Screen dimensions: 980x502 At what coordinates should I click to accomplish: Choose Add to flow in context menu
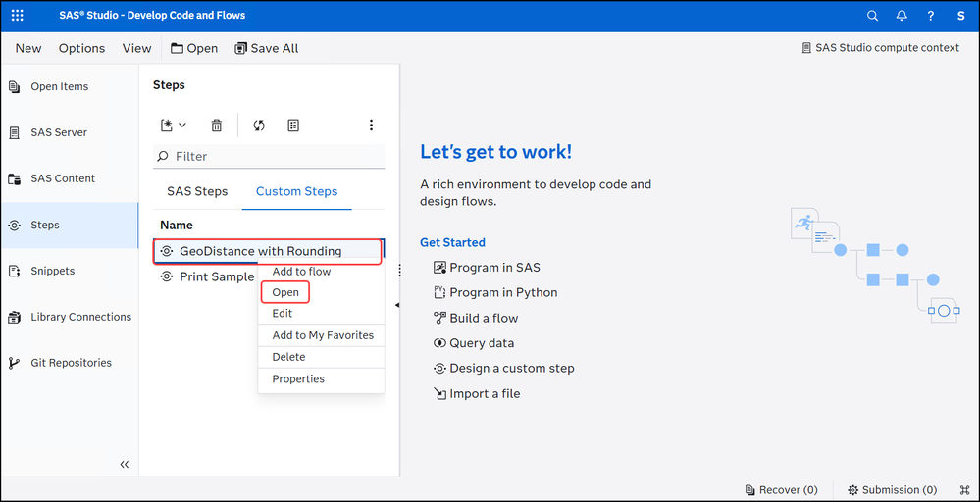click(x=301, y=272)
